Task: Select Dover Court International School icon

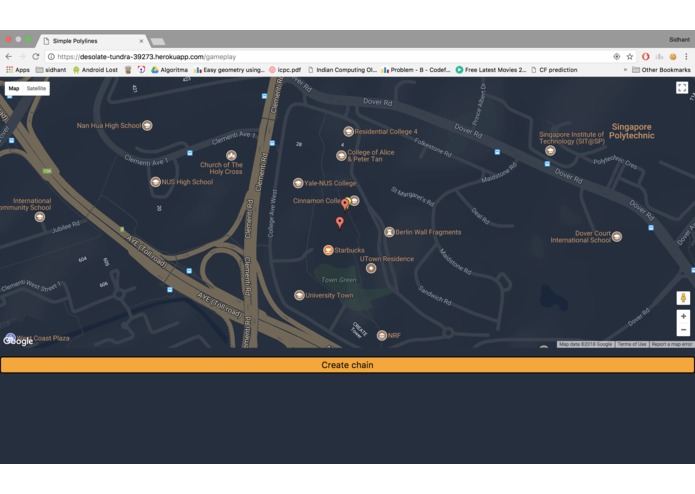Action: pyautogui.click(x=617, y=237)
